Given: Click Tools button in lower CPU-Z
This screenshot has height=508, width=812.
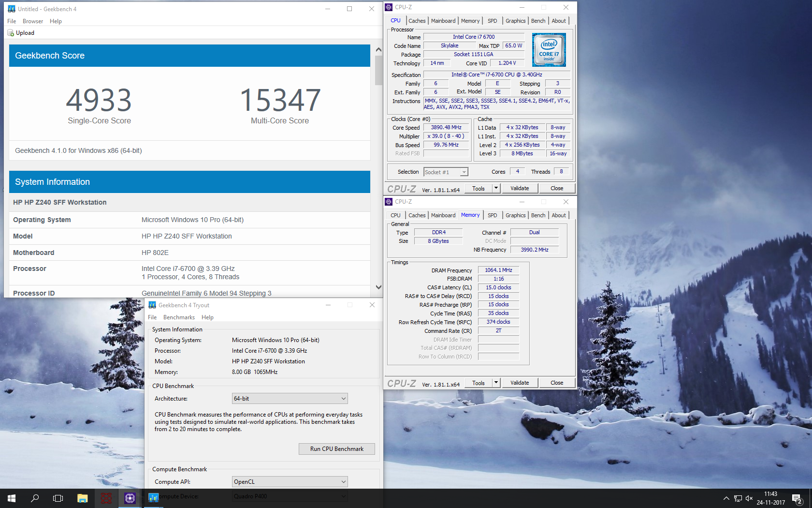Looking at the screenshot, I should [478, 383].
